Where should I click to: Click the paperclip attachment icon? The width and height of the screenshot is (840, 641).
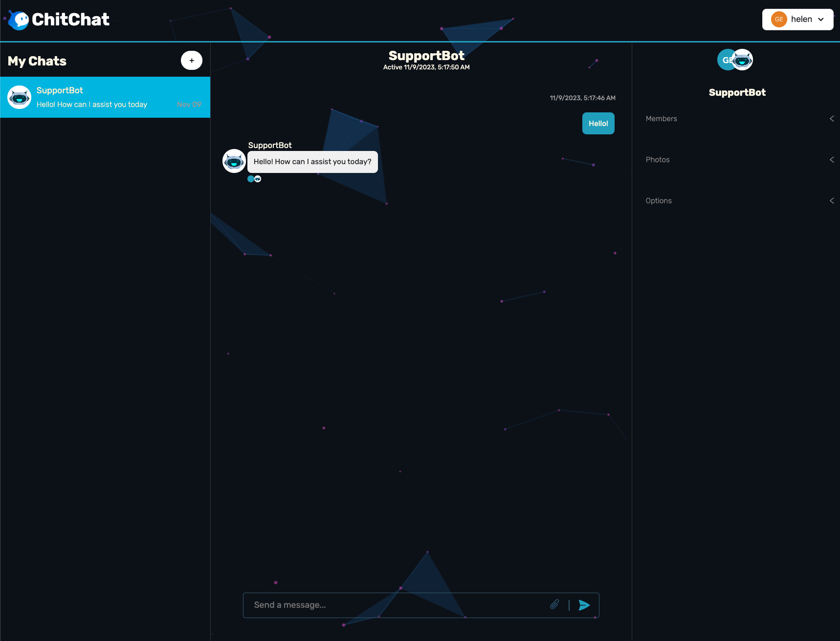(x=554, y=605)
